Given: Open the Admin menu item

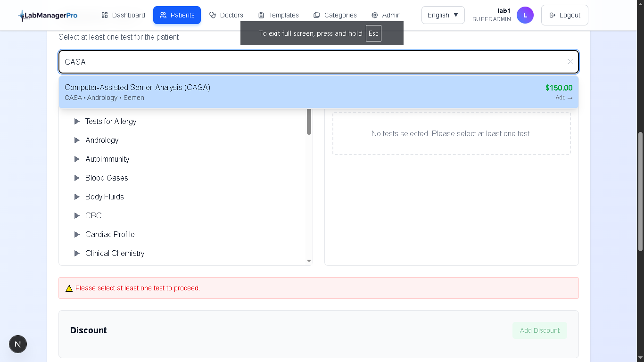Looking at the screenshot, I should click(386, 15).
